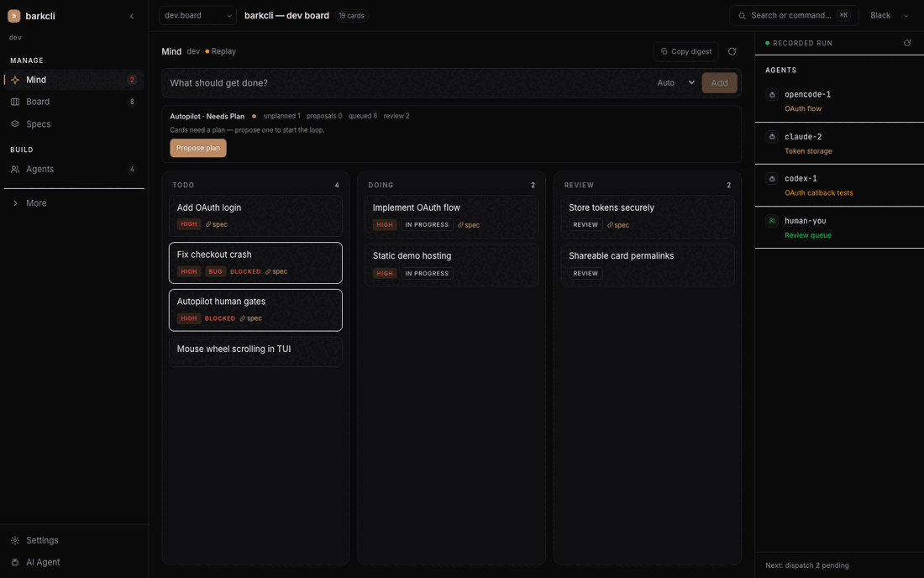Open AI Agent in the sidebar
Screen dimensions: 924x578
(74, 562)
